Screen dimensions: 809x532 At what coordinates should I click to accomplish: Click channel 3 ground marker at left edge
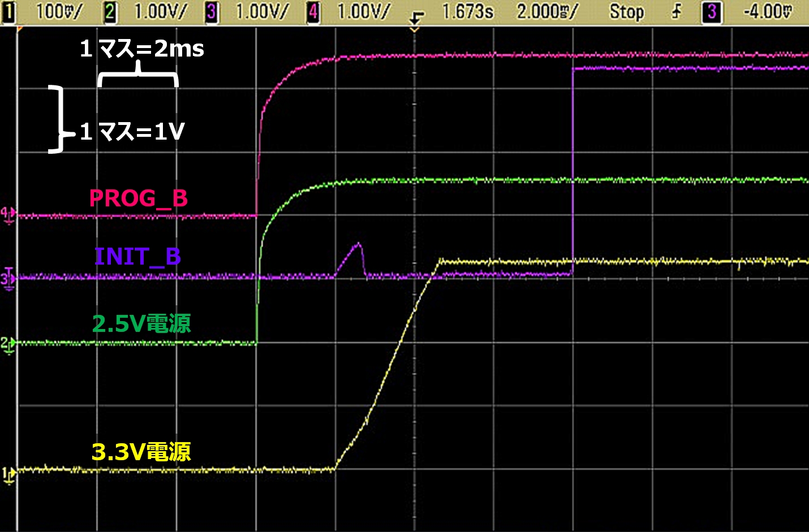point(8,280)
